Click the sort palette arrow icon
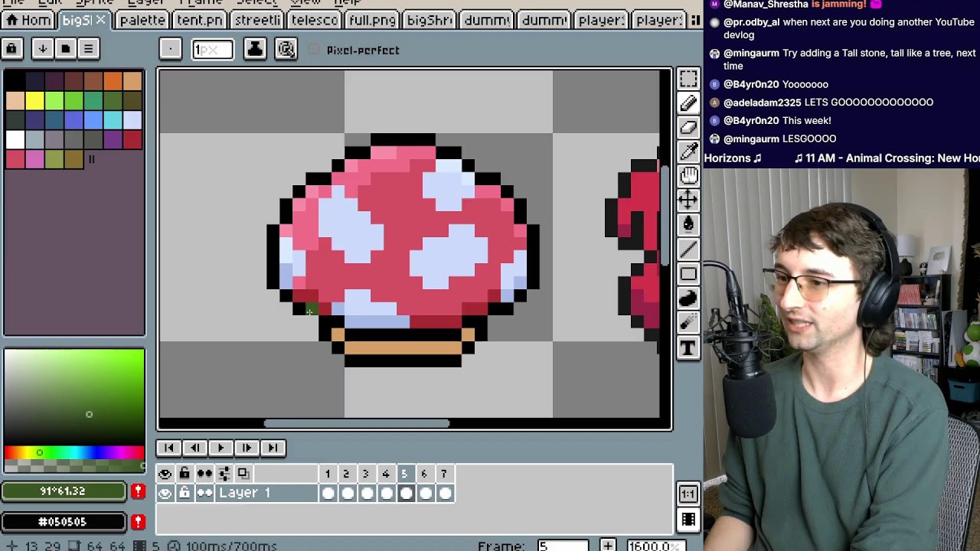980x551 pixels. [x=42, y=49]
